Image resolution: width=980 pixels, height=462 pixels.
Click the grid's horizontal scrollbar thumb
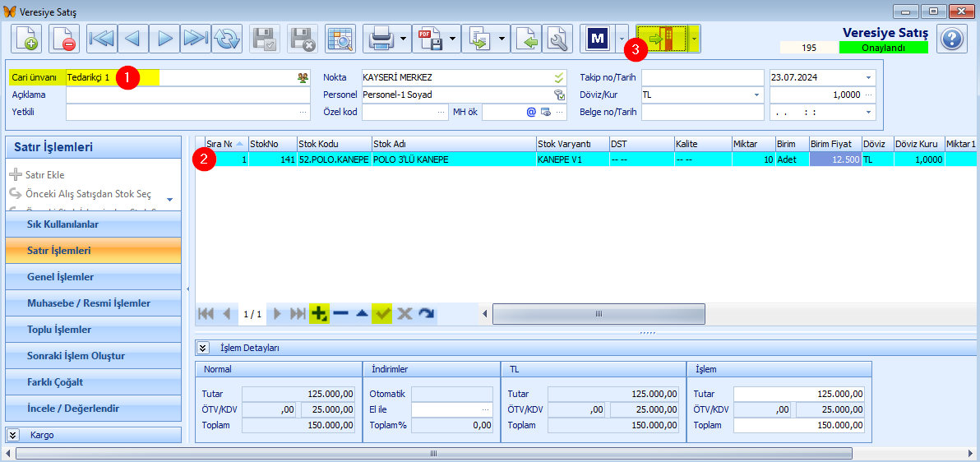tap(599, 314)
